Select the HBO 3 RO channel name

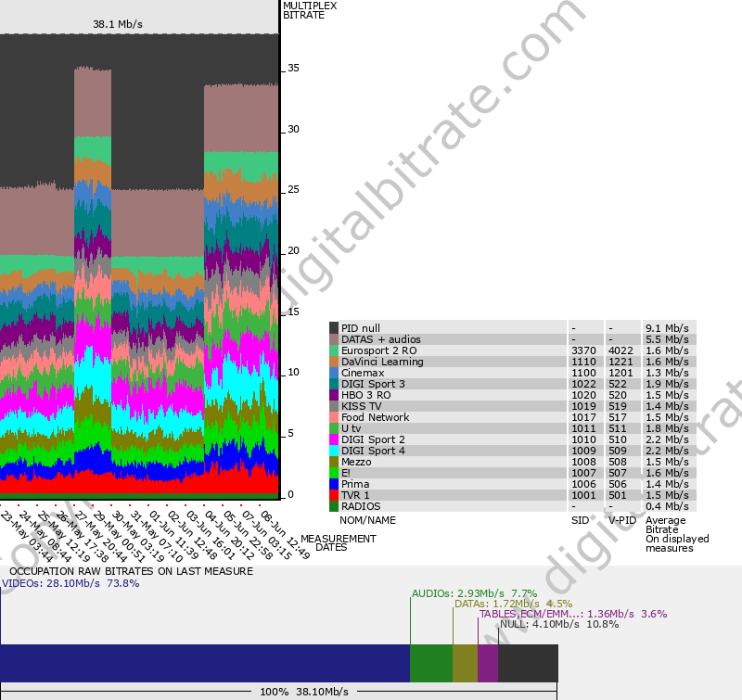click(x=366, y=395)
